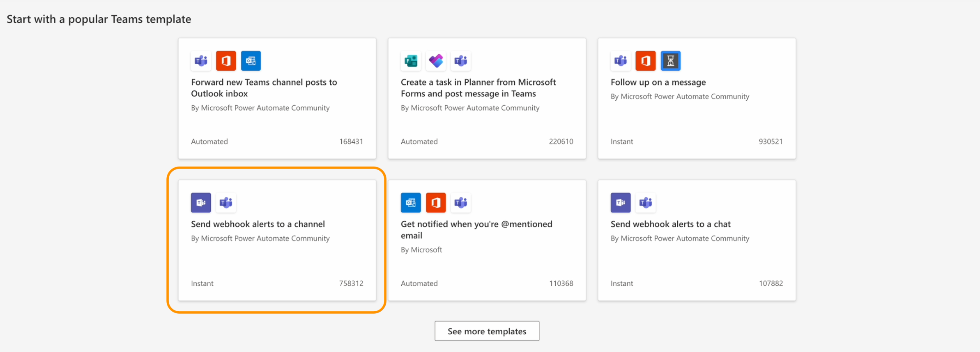Click light Teams icon on webhook chat card

[x=646, y=203]
